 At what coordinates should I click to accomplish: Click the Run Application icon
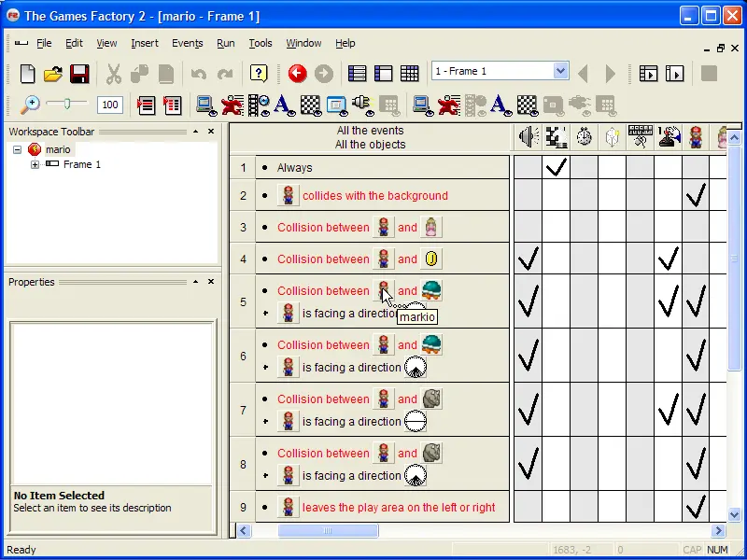point(648,74)
